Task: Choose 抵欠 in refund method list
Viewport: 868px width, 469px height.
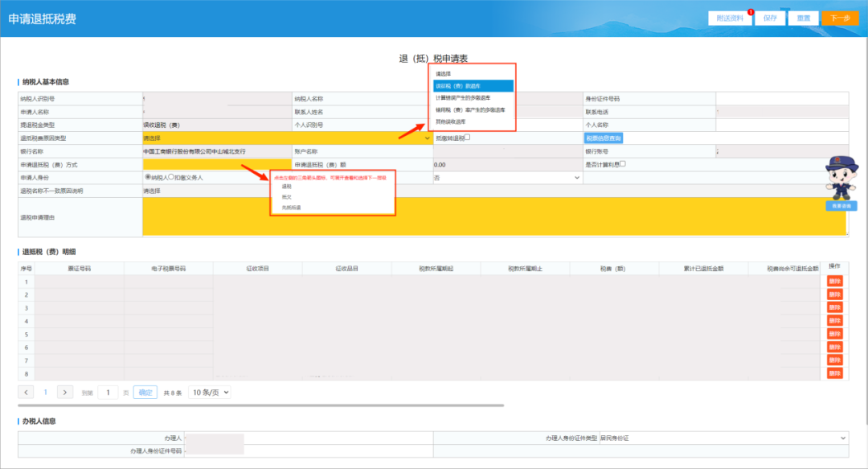Action: 287,197
